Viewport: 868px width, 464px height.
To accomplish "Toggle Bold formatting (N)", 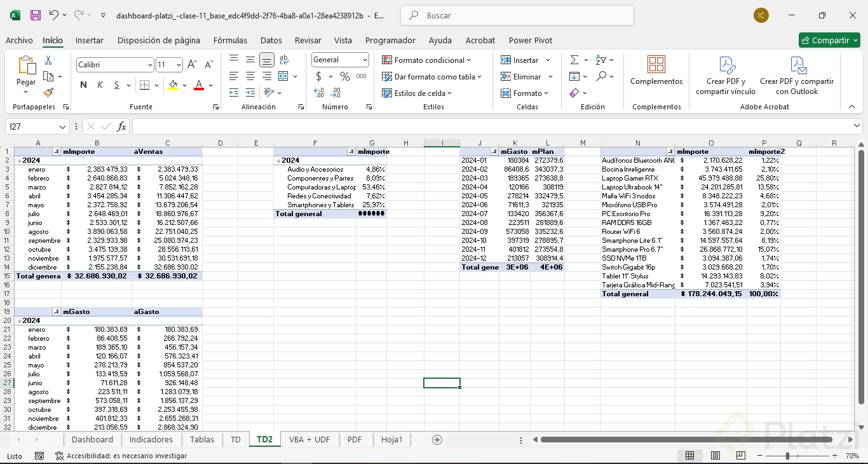I will coord(83,85).
